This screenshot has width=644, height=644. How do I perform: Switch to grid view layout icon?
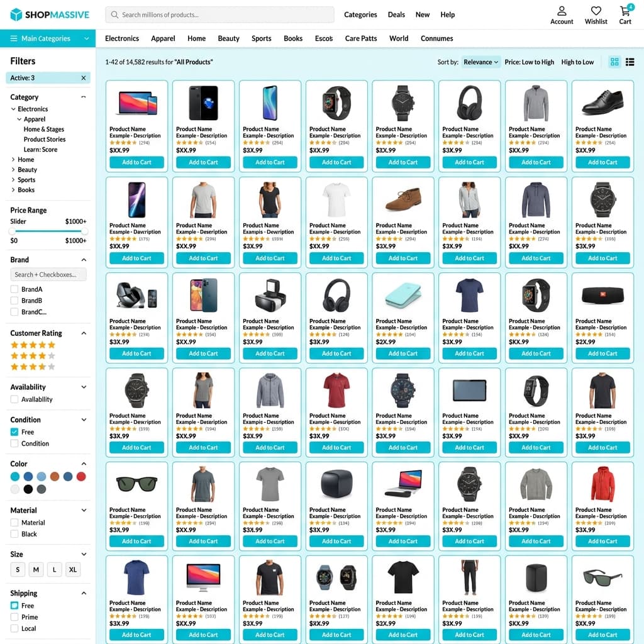pos(614,62)
